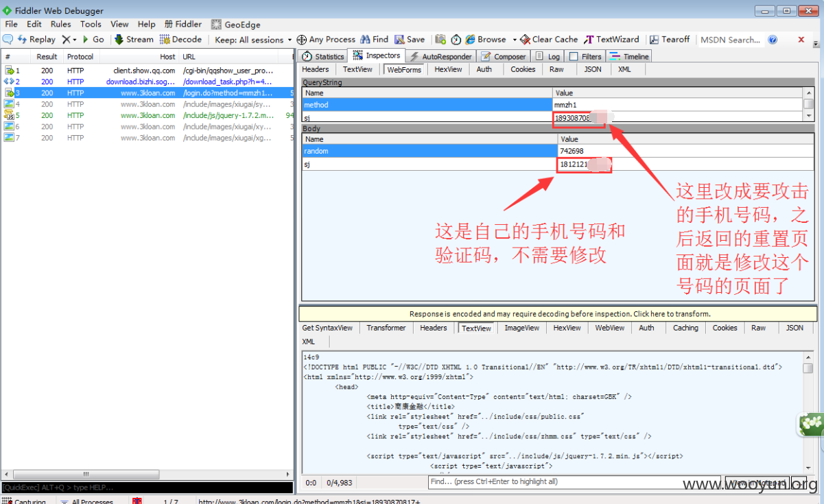The height and width of the screenshot is (504, 824).
Task: Click the Browse toolbar button
Action: tap(486, 40)
